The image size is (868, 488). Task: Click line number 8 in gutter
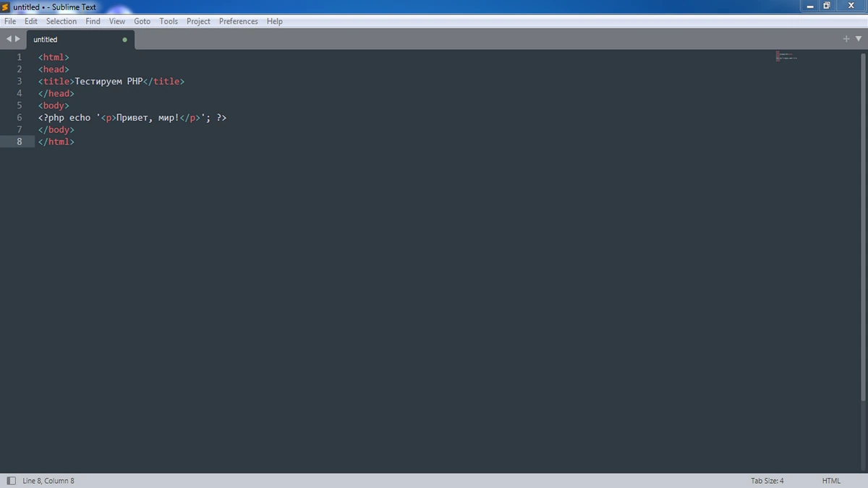click(20, 142)
